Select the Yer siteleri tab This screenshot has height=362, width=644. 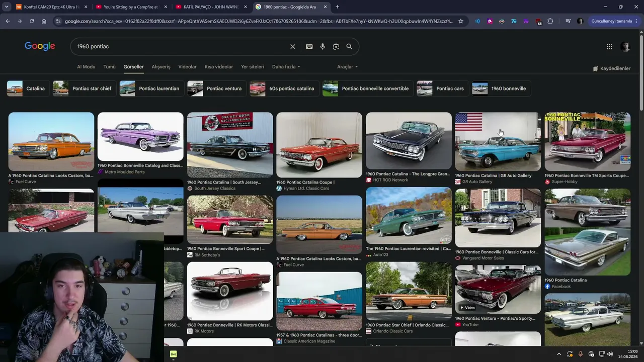[x=253, y=67]
